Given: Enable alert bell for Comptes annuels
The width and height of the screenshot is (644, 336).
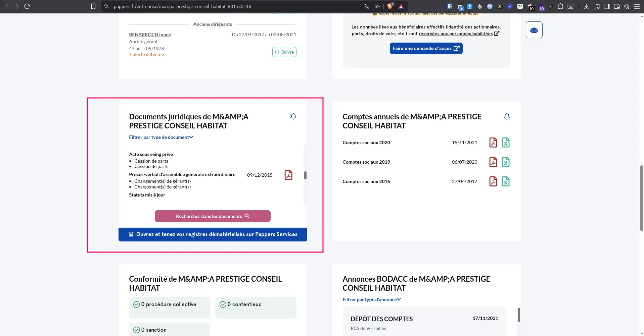Looking at the screenshot, I should (x=507, y=116).
